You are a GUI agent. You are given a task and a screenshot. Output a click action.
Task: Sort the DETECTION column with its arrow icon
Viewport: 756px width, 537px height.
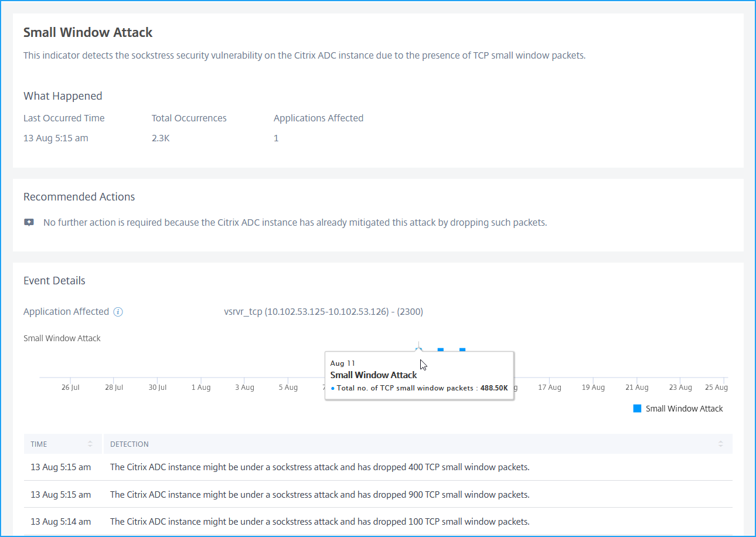(x=720, y=444)
